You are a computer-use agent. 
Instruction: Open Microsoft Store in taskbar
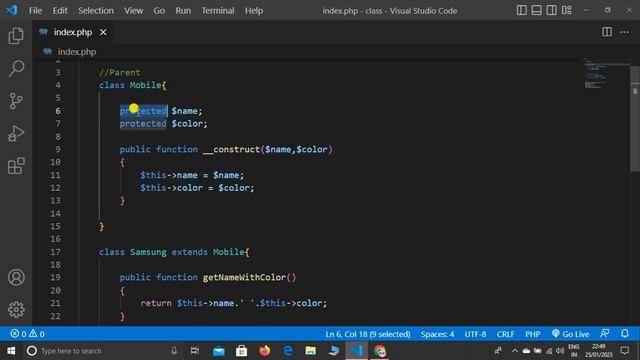click(242, 351)
